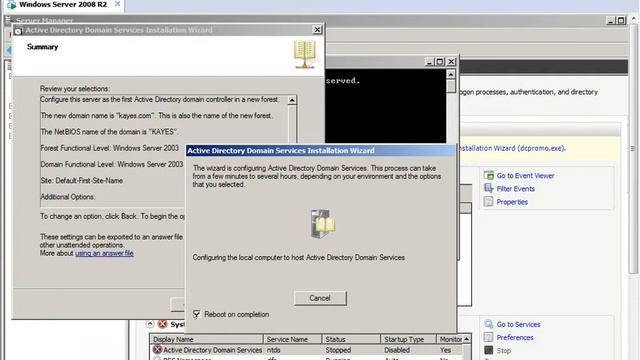Select the Active Directory Domain Services row
The image size is (640, 360).
(x=307, y=350)
